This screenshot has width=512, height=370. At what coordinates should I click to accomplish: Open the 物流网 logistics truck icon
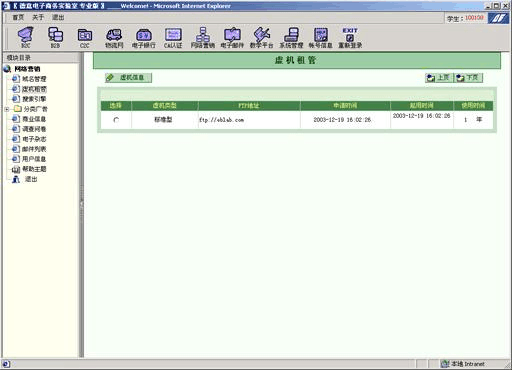pos(114,37)
